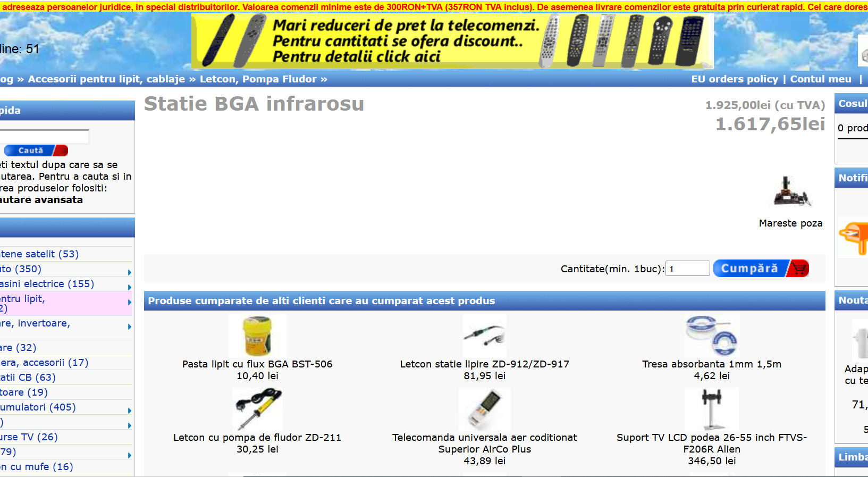The width and height of the screenshot is (868, 477).
Task: Click the 81,95 lei price
Action: 484,376
